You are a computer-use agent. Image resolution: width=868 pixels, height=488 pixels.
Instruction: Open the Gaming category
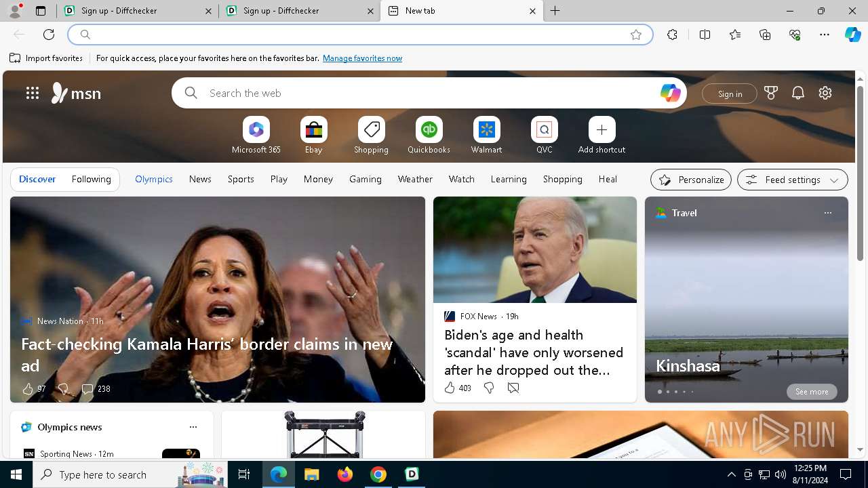pos(366,179)
